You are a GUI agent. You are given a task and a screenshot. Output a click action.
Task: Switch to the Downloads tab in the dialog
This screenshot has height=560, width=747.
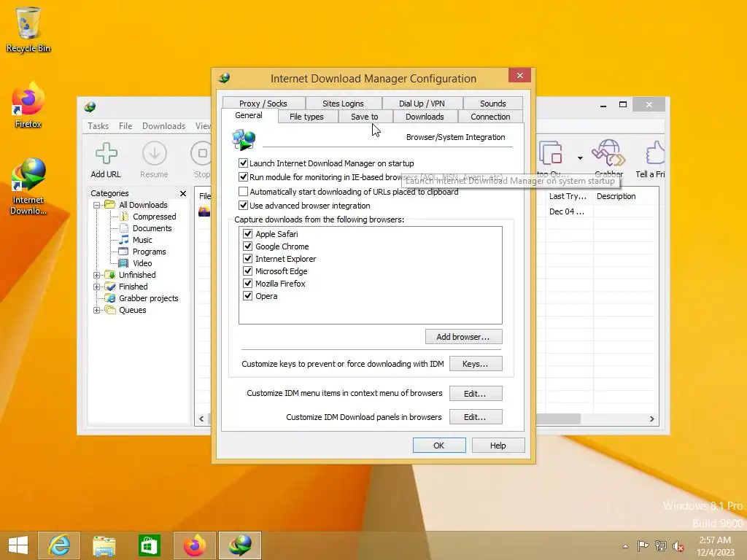point(425,117)
